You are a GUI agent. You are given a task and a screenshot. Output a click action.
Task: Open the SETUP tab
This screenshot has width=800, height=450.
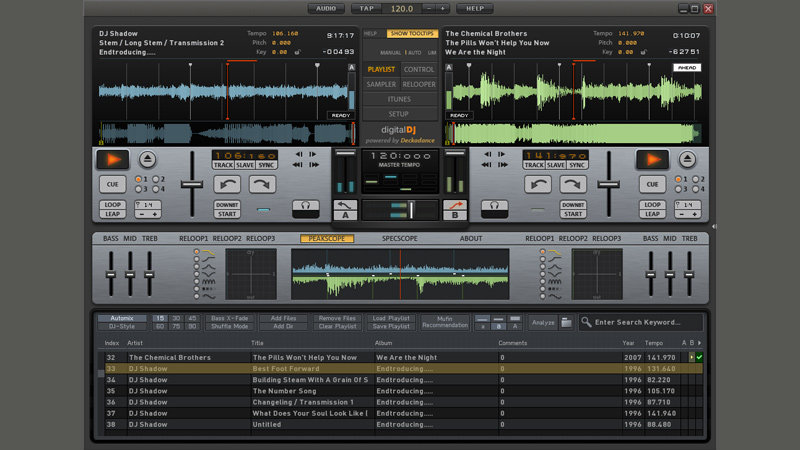[x=399, y=114]
